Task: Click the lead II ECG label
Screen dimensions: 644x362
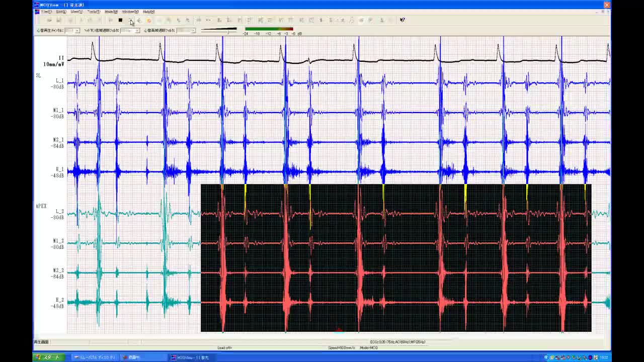Action: point(61,58)
